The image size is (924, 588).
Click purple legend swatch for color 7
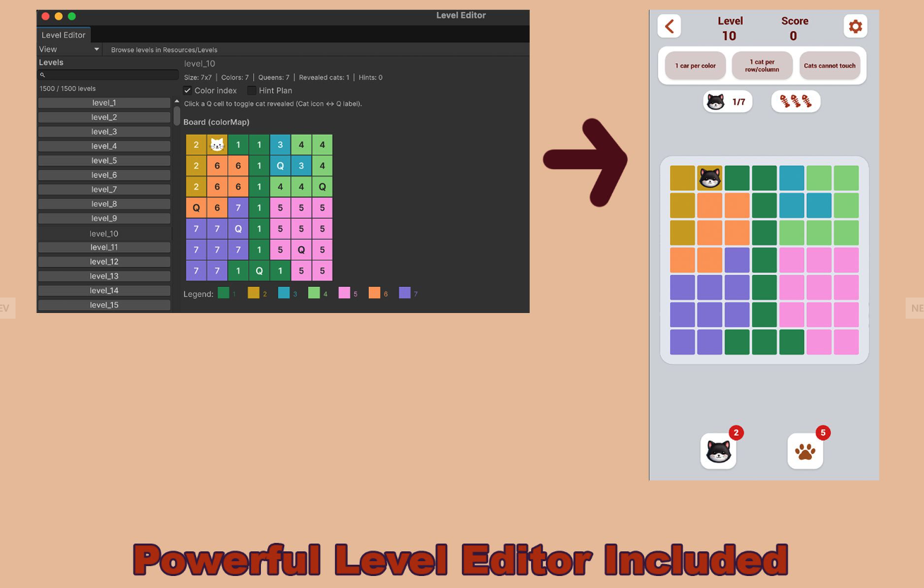click(405, 293)
